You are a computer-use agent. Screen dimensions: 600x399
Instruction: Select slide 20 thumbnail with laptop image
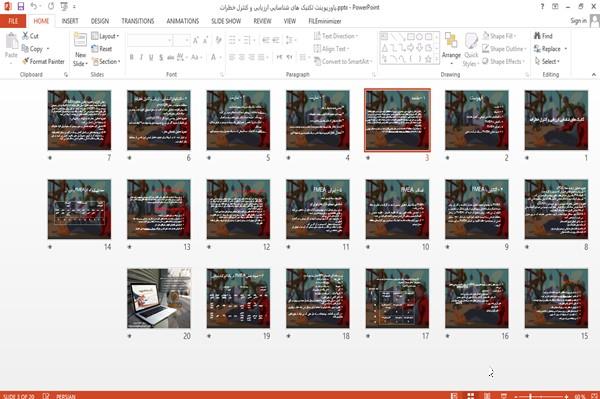pos(159,298)
